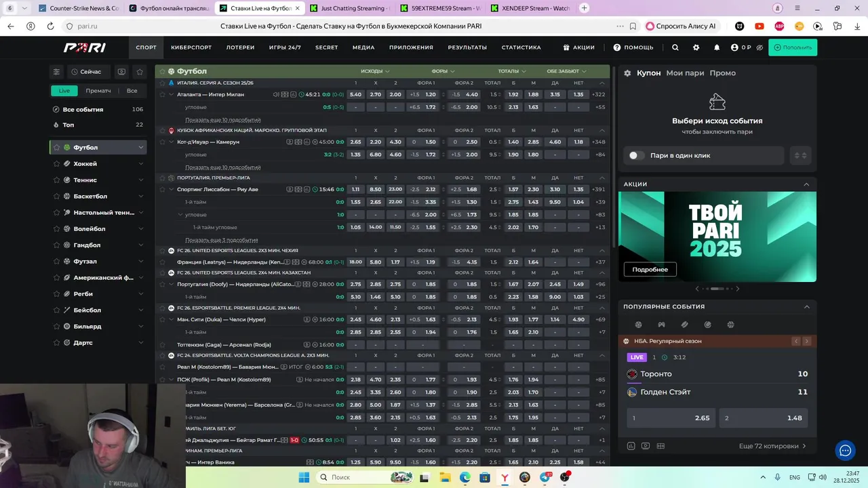Open the Форы column dropdown
This screenshot has height=488, width=868.
pyautogui.click(x=443, y=71)
